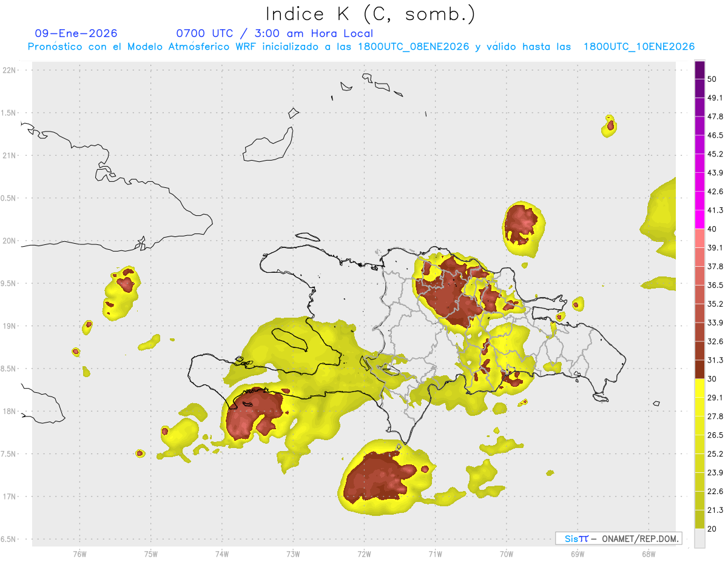Click the colorbar value '29.1'
Viewport: 728px width, 562px height.
[x=715, y=398]
